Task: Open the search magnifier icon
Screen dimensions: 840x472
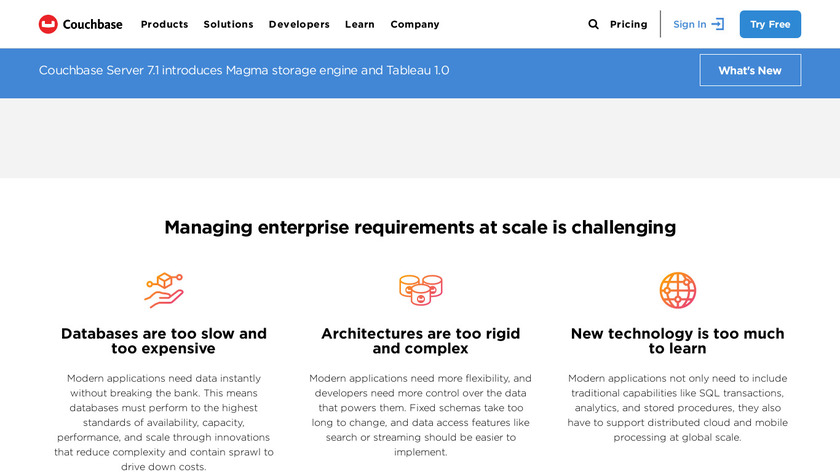Action: (593, 24)
